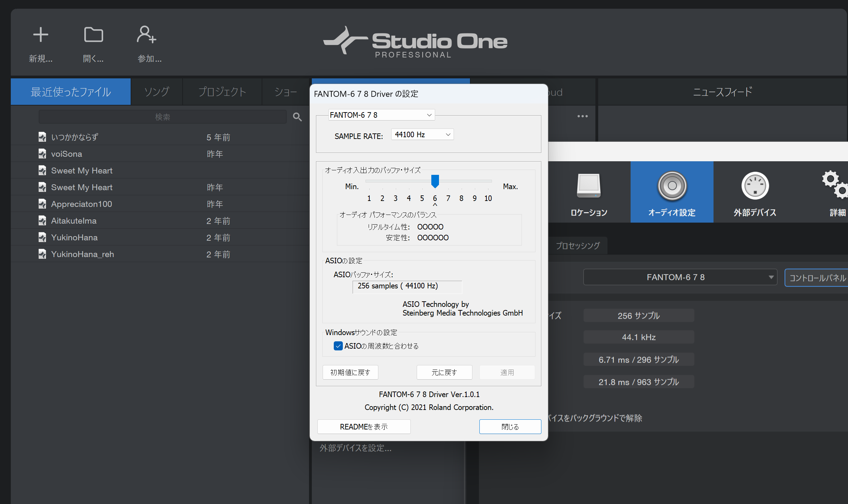Set the buffer size slider to position 9
Screen dimensions: 848x504
click(x=475, y=181)
